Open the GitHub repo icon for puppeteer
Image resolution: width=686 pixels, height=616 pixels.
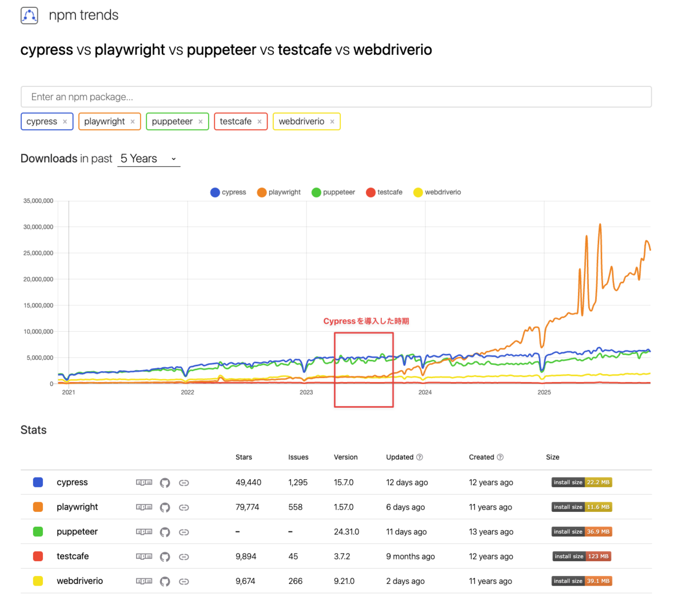[x=165, y=532]
